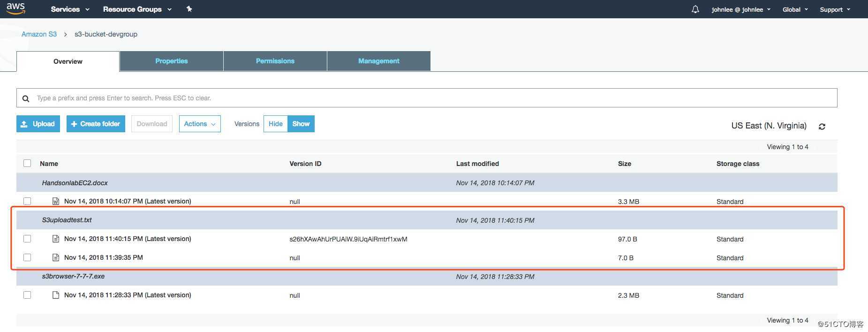The width and height of the screenshot is (868, 332).
Task: Check the box for the 11:28:33 PM version
Action: (27, 295)
